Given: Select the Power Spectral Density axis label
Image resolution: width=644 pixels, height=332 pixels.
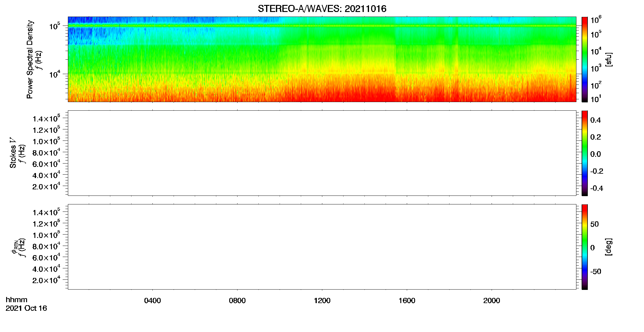Looking at the screenshot, I should 30,59.
